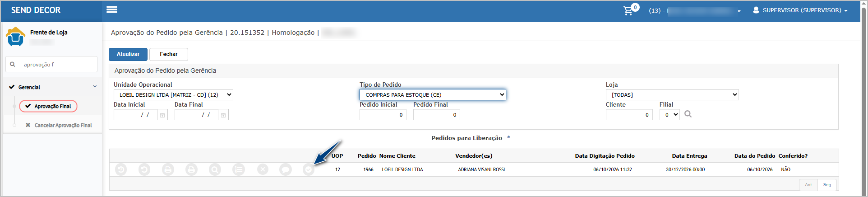Open the Data Inicial calendar picker
Viewport: 868px width, 197px height.
pos(162,115)
